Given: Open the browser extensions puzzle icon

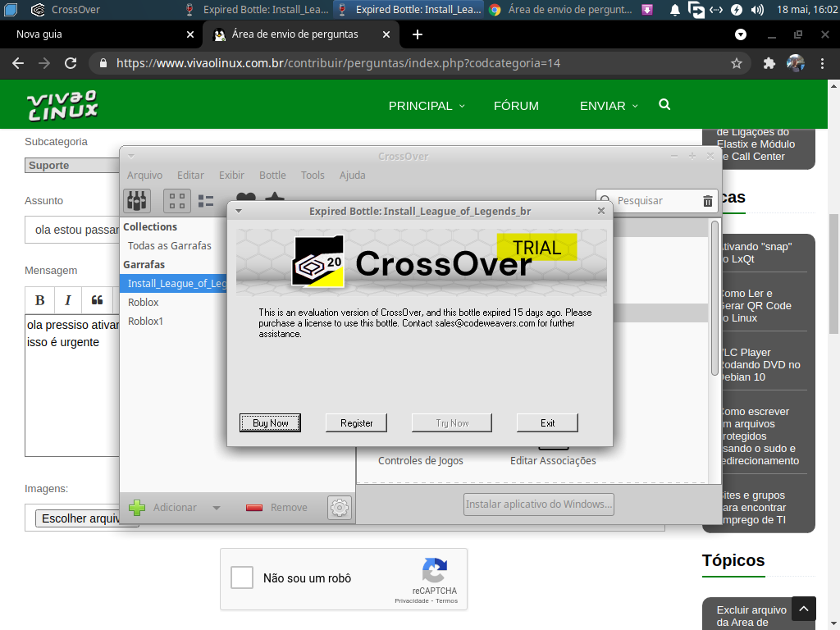Looking at the screenshot, I should pos(769,63).
